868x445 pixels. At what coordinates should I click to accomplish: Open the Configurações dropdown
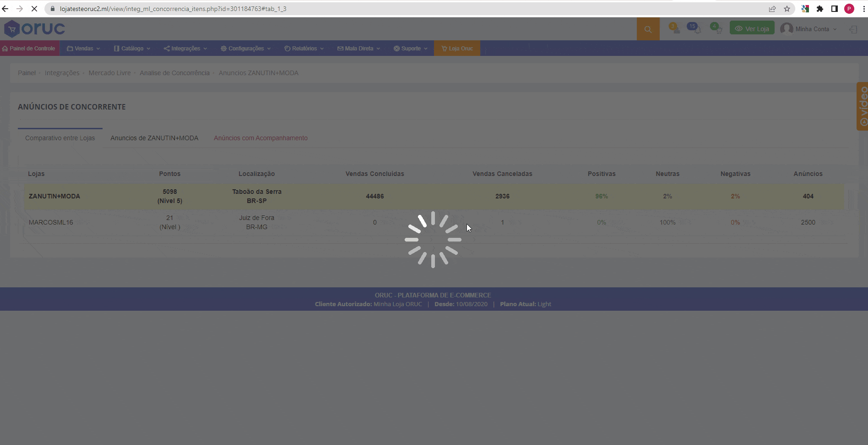[x=246, y=48]
